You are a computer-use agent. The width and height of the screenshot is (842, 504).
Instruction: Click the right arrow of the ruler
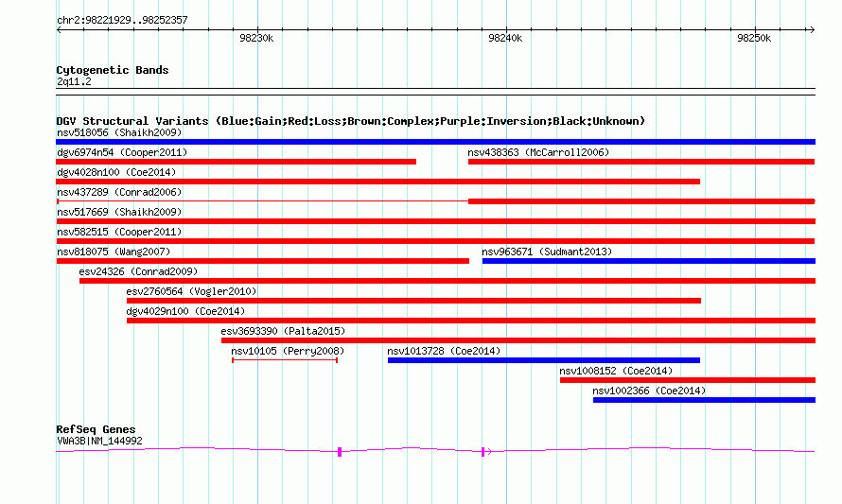(812, 30)
